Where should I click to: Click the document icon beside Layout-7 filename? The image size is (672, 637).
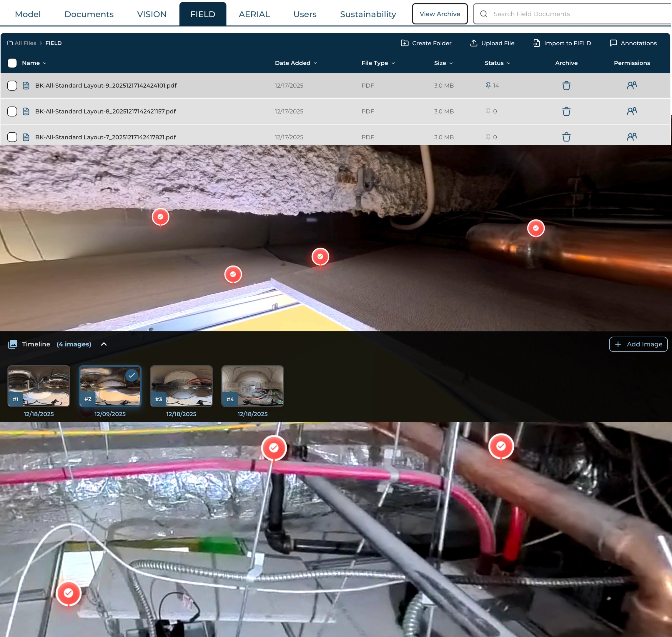click(26, 137)
